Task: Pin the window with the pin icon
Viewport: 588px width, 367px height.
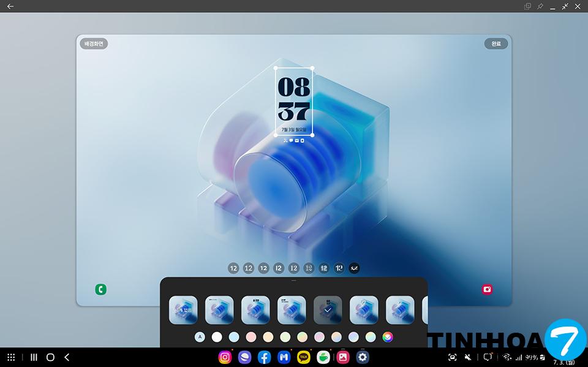Action: pyautogui.click(x=540, y=6)
